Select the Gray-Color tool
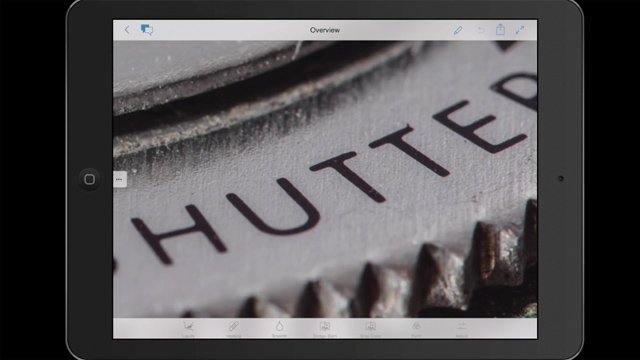 point(371,329)
